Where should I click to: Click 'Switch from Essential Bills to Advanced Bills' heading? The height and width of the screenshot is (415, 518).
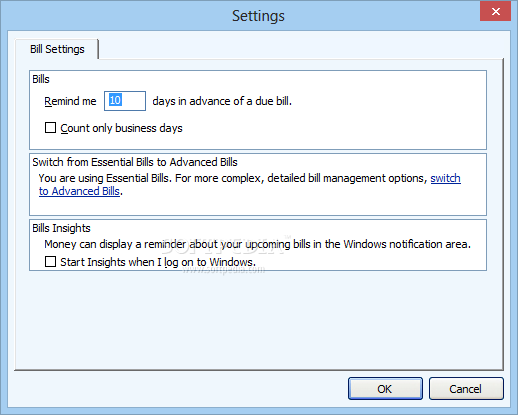coord(135,162)
